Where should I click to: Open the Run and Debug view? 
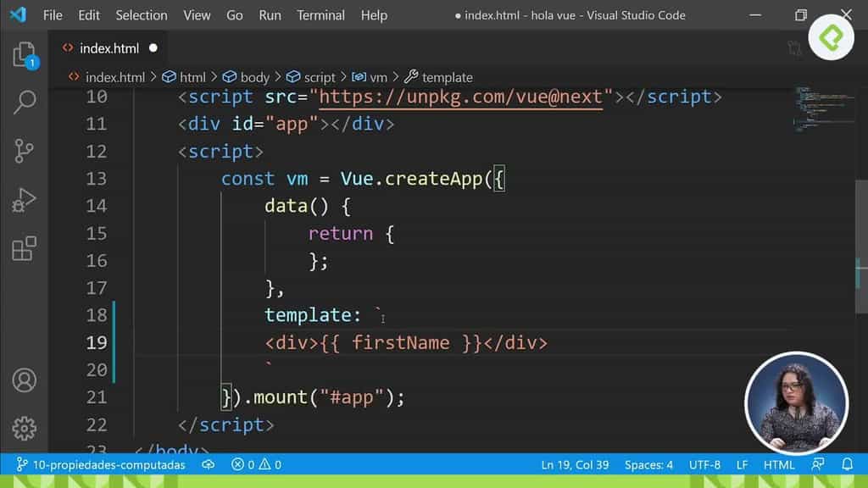tap(25, 200)
